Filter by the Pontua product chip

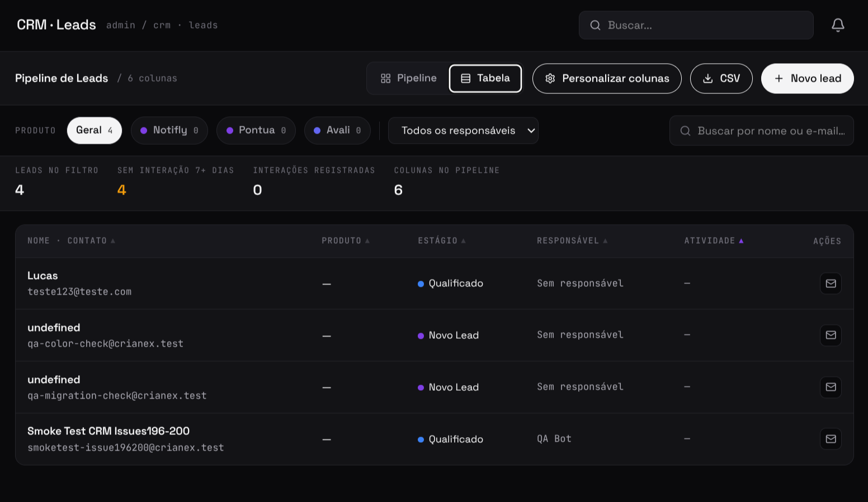tap(256, 130)
